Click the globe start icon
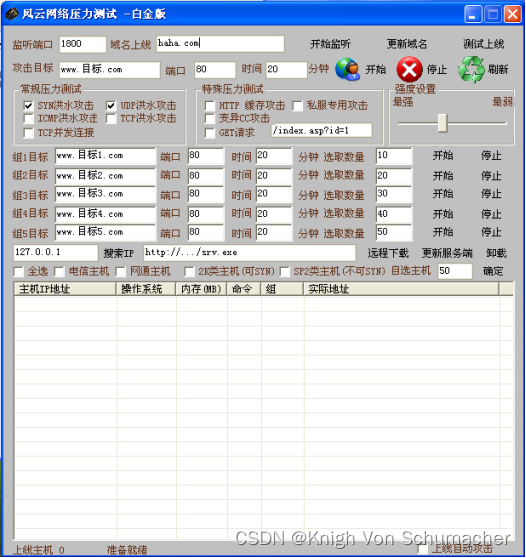This screenshot has width=526, height=558. [347, 69]
